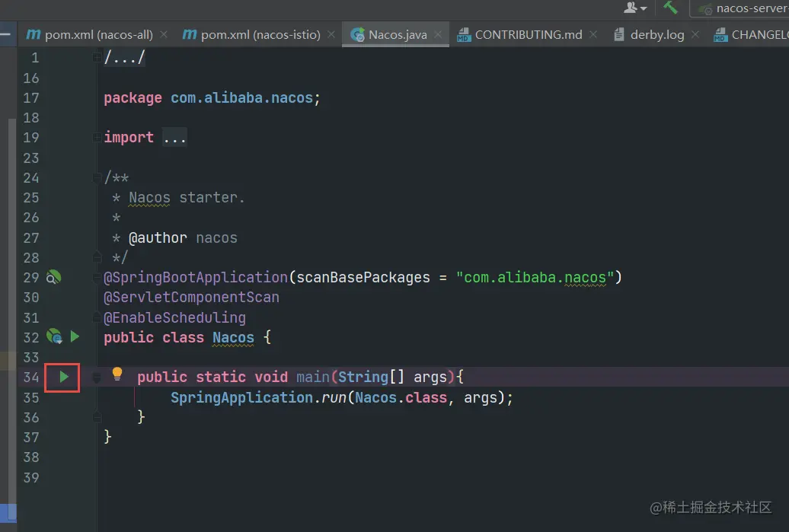
Task: Close the pom.xml (nacos-all) tab
Action: pos(164,35)
